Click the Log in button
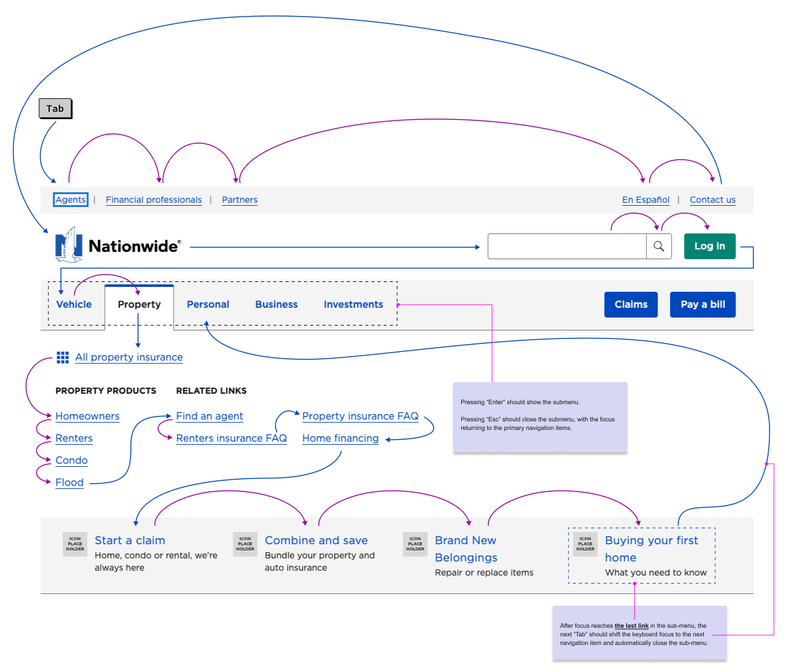Image resolution: width=786 pixels, height=672 pixels. (x=710, y=246)
